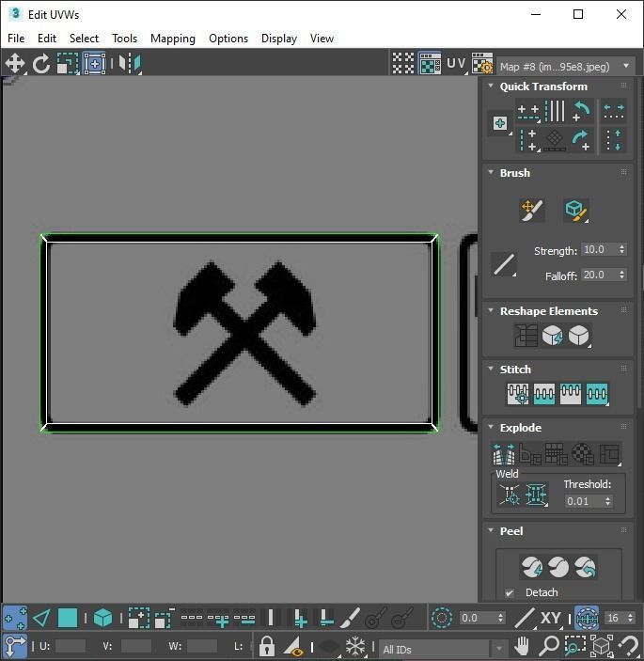Click Stitch To Target icon

(518, 394)
